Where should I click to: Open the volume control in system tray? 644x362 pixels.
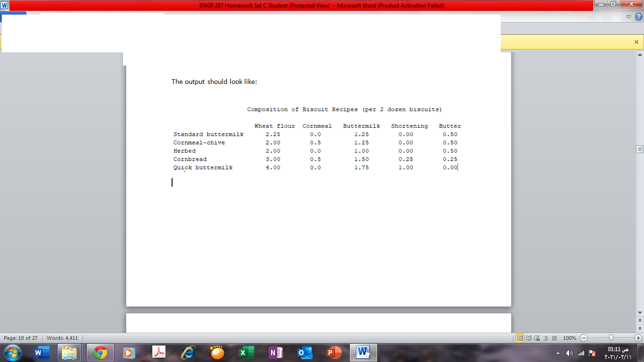click(x=570, y=353)
